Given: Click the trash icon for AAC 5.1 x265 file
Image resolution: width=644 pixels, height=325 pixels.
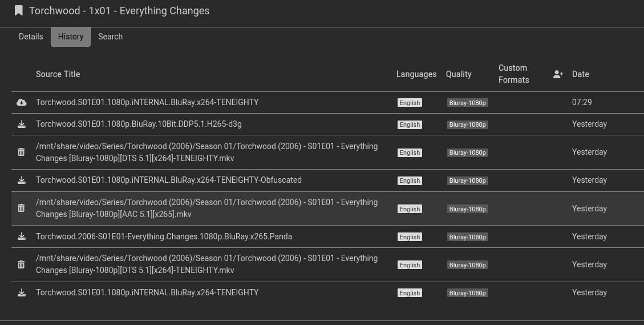Looking at the screenshot, I should pos(21,208).
